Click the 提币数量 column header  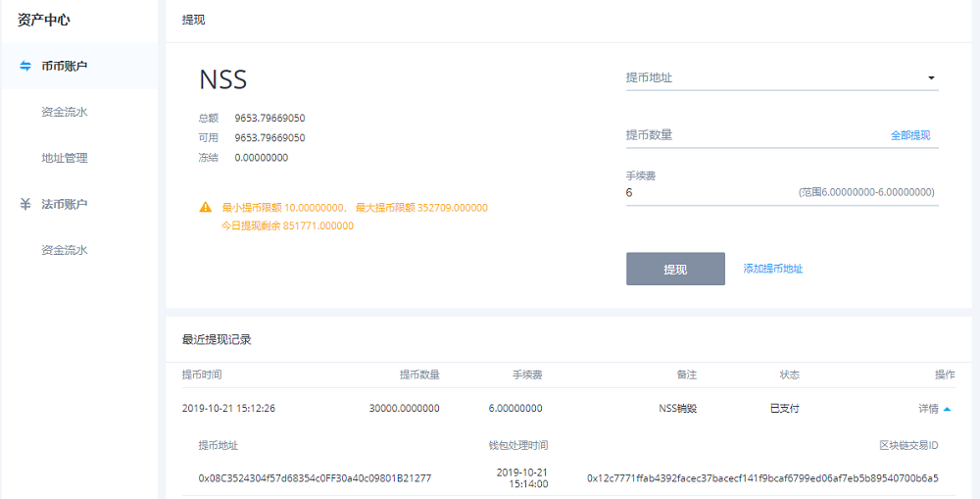pos(419,374)
